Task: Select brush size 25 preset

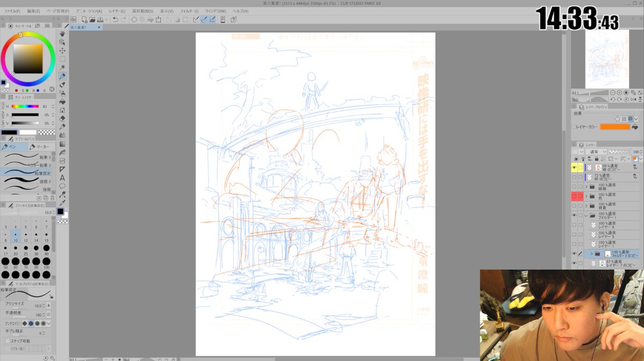Action: (26, 250)
